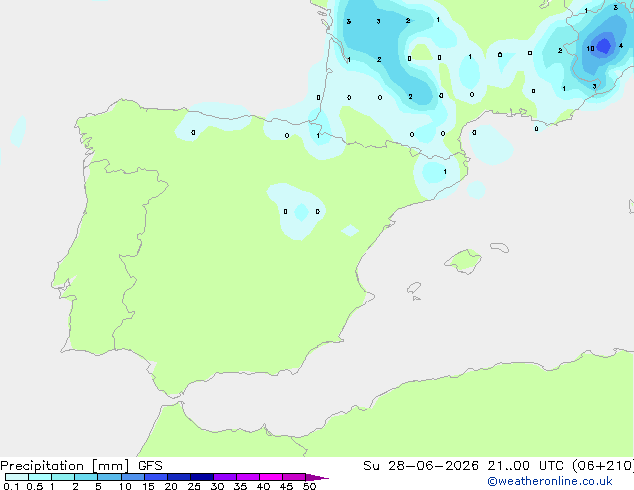
Task: Select the 40–45 mm magenta legend color
Action: pos(271,477)
